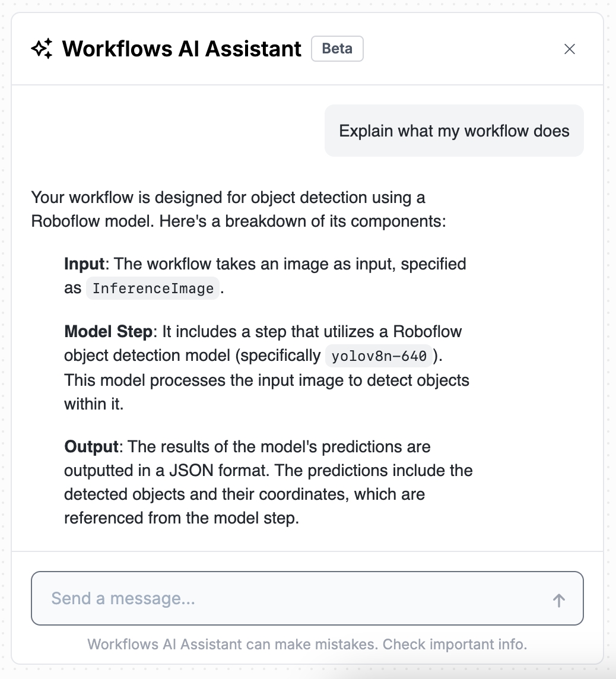Viewport: 616px width, 679px height.
Task: Click the InferenceImage code chip
Action: 153,289
